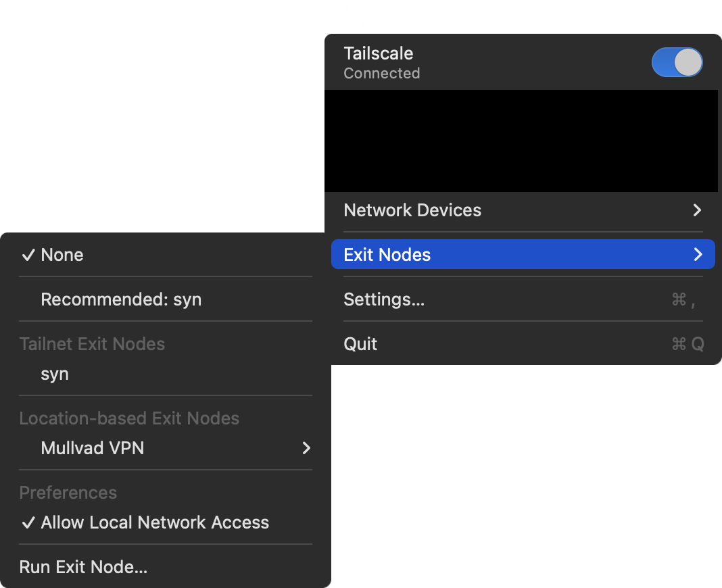
Task: Disable Allow Local Network Access
Action: [155, 522]
